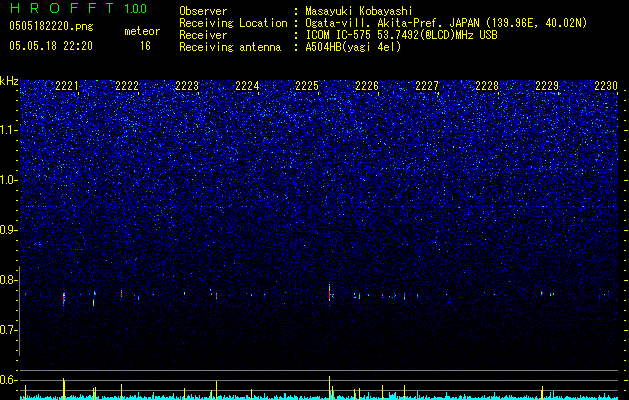Click the ICOM IC-575 53.7492 MHz receiver text
The width and height of the screenshot is (629, 400).
pos(402,36)
